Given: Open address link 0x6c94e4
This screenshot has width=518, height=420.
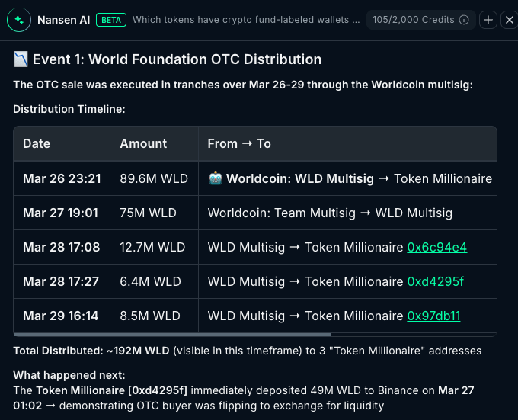Looking at the screenshot, I should tap(437, 247).
